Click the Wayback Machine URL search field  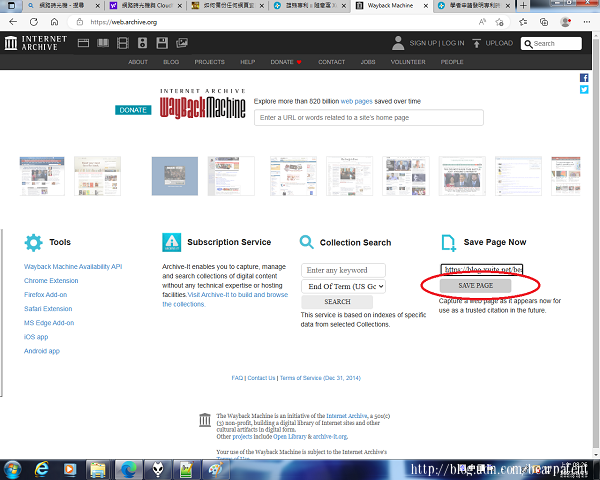point(368,118)
